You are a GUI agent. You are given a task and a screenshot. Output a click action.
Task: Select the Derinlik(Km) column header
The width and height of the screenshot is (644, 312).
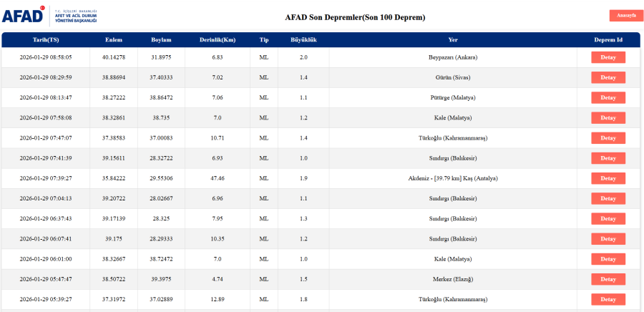[218, 40]
